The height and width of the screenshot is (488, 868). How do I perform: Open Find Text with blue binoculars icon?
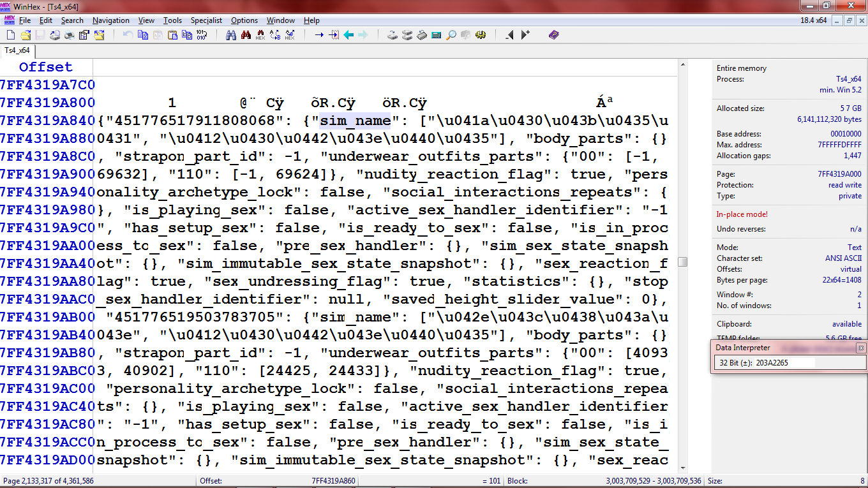tap(231, 35)
